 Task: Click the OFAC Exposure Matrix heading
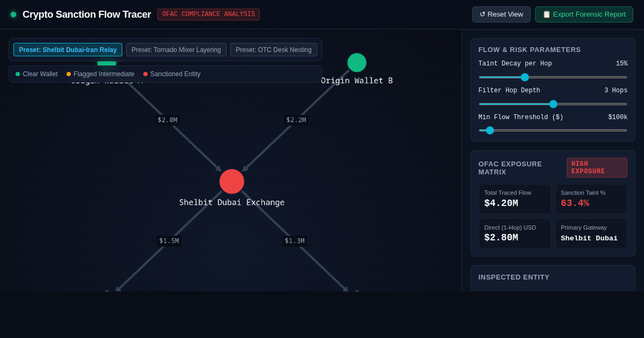point(510,168)
